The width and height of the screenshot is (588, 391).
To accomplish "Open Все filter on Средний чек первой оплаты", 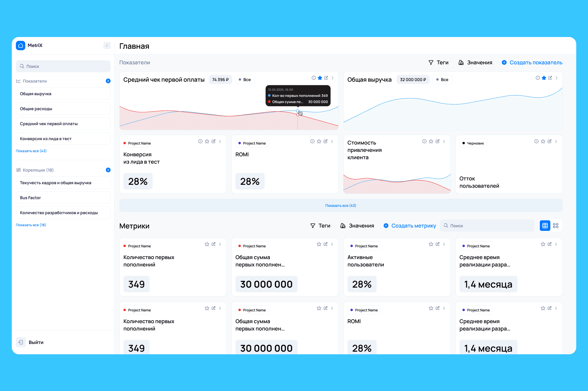I will [x=245, y=80].
